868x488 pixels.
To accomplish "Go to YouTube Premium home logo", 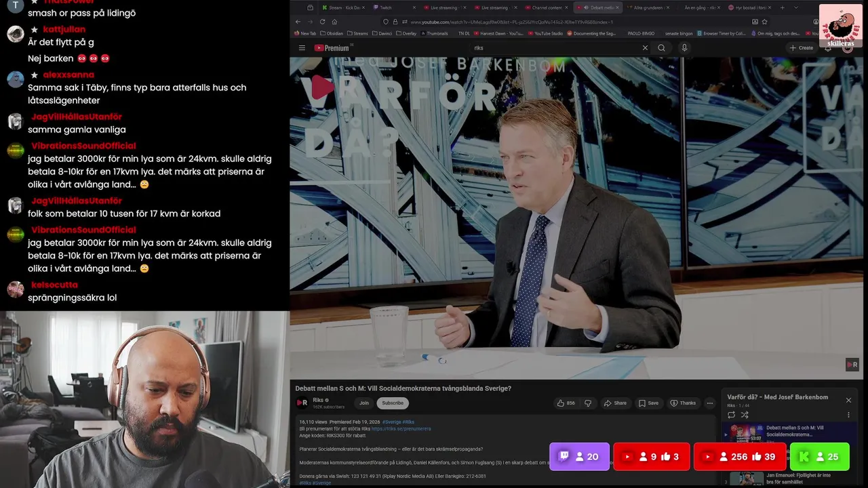I will click(x=332, y=48).
